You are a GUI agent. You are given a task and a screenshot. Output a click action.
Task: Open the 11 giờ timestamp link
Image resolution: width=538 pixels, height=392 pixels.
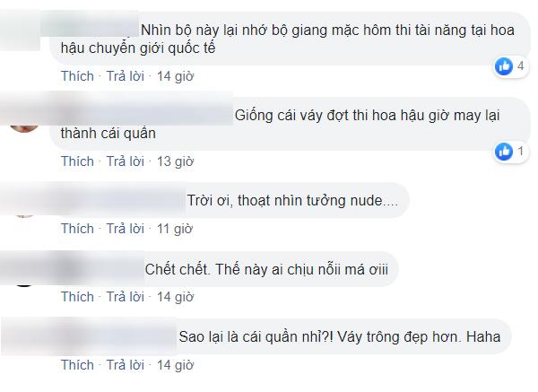point(175,229)
